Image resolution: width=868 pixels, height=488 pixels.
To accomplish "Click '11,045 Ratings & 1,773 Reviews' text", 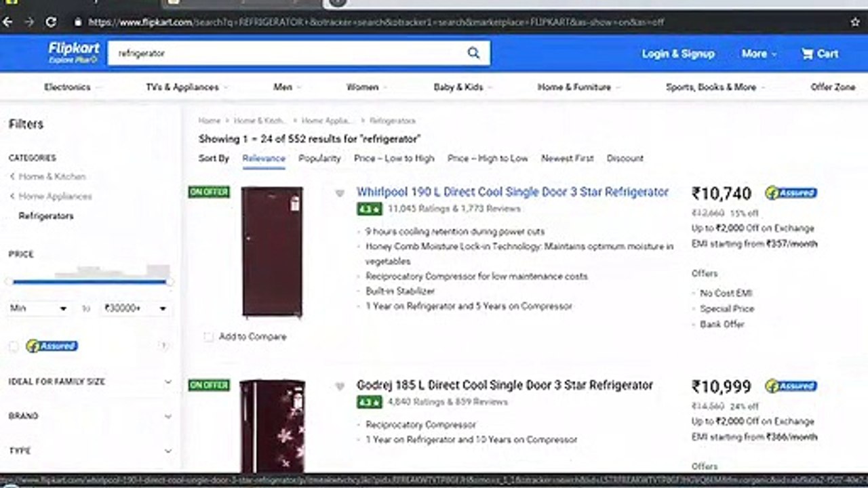I will 454,209.
